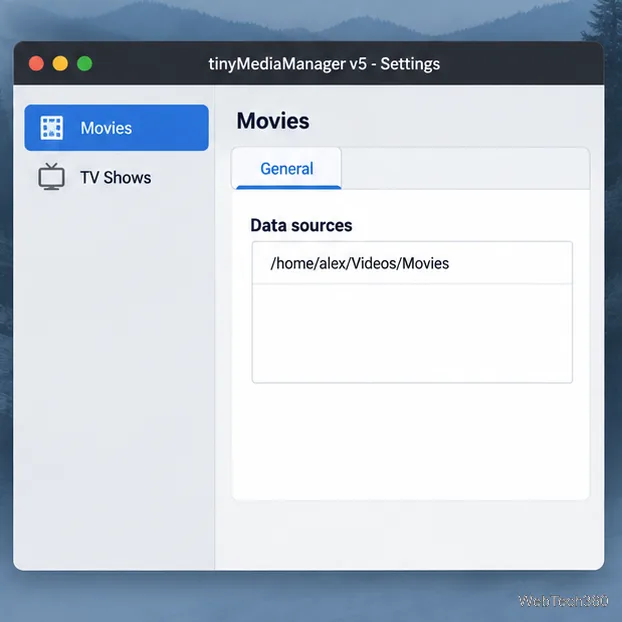Click the mountain wallpaper above the window
Image resolution: width=622 pixels, height=622 pixels.
click(309, 20)
